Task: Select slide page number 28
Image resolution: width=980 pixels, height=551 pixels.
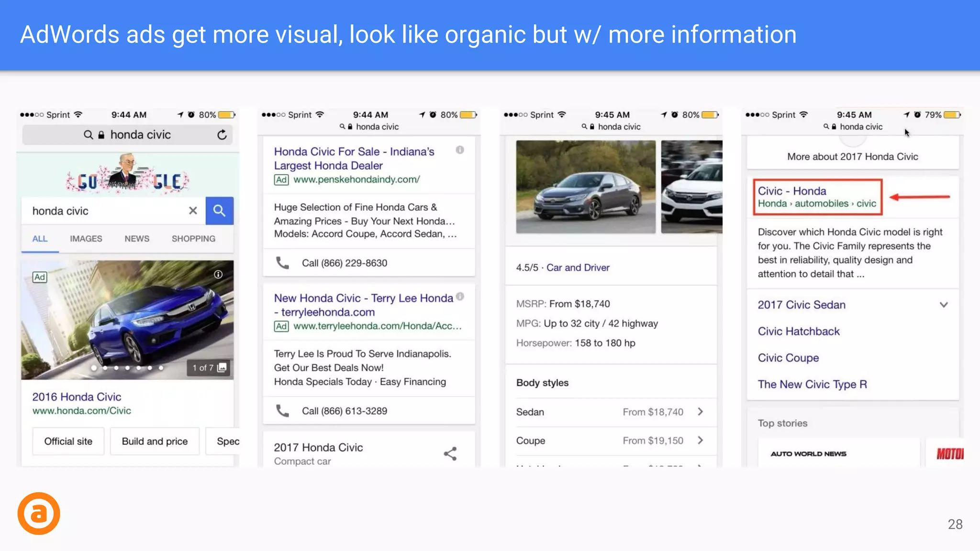Action: tap(955, 524)
